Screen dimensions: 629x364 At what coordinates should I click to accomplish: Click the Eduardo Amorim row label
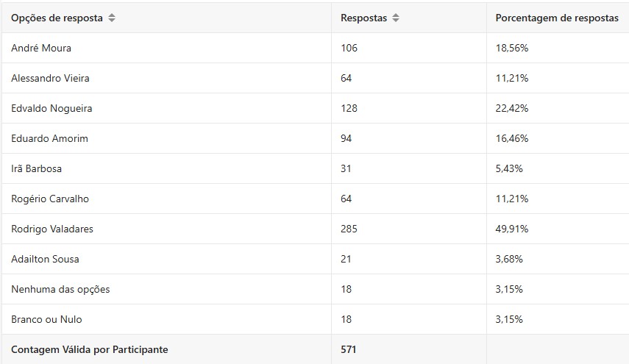(x=49, y=138)
